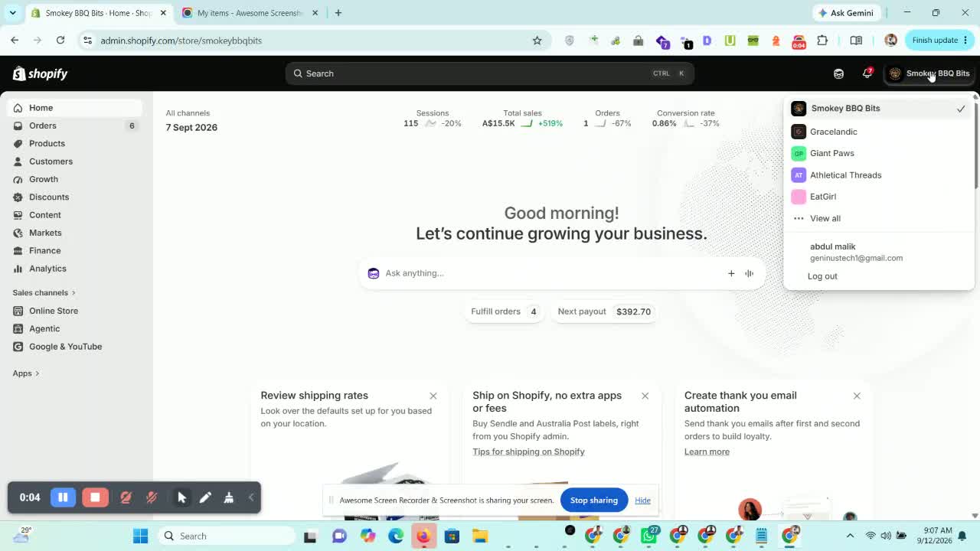Click the voice input icon in Ask anything box
Screen dimensions: 980x551
[x=750, y=273]
